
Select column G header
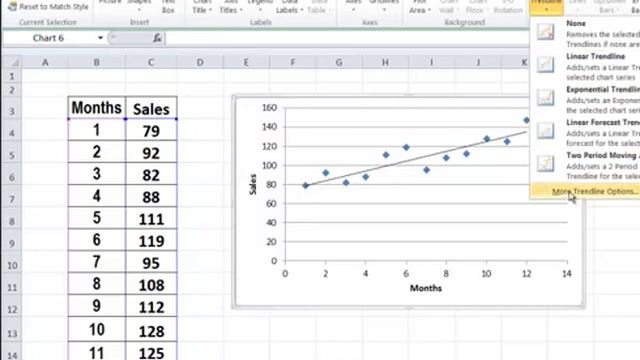click(339, 62)
